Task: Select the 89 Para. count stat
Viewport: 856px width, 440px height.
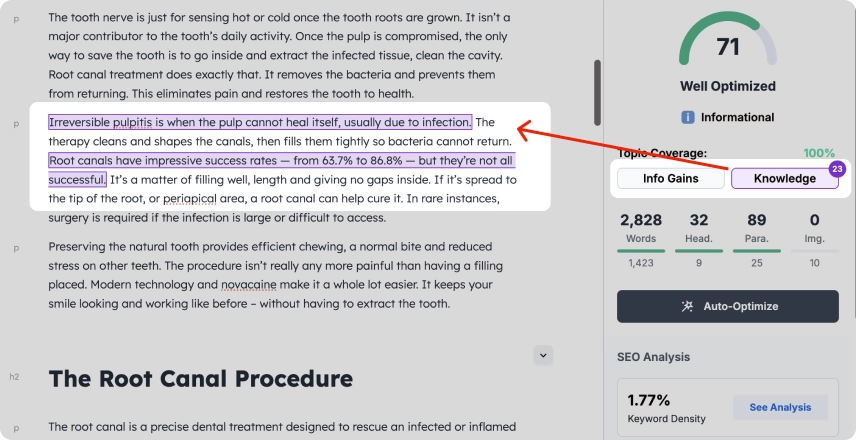Action: click(x=757, y=227)
